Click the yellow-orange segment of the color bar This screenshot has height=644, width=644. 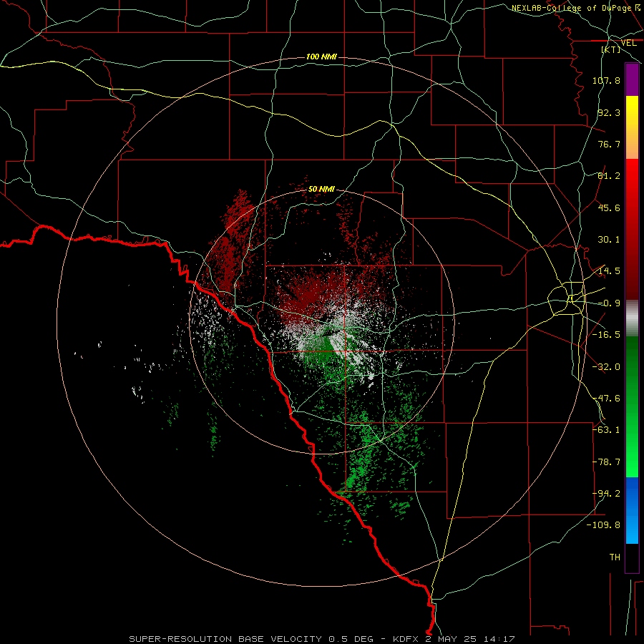632,127
